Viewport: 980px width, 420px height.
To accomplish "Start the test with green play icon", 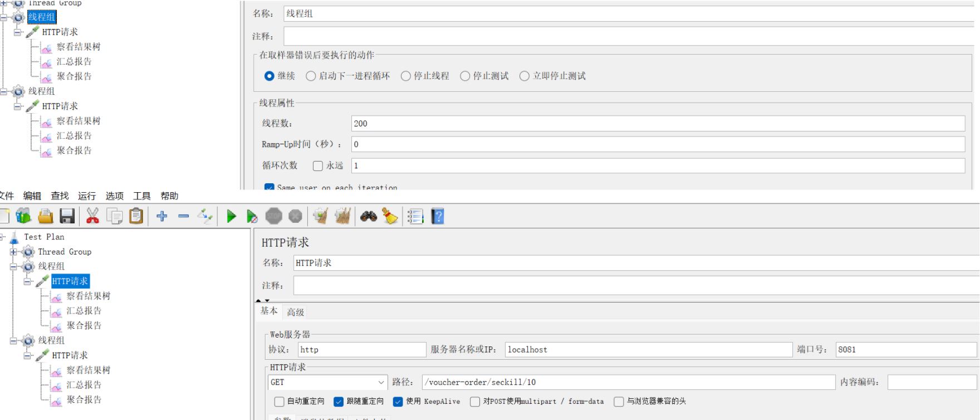I will tap(231, 216).
